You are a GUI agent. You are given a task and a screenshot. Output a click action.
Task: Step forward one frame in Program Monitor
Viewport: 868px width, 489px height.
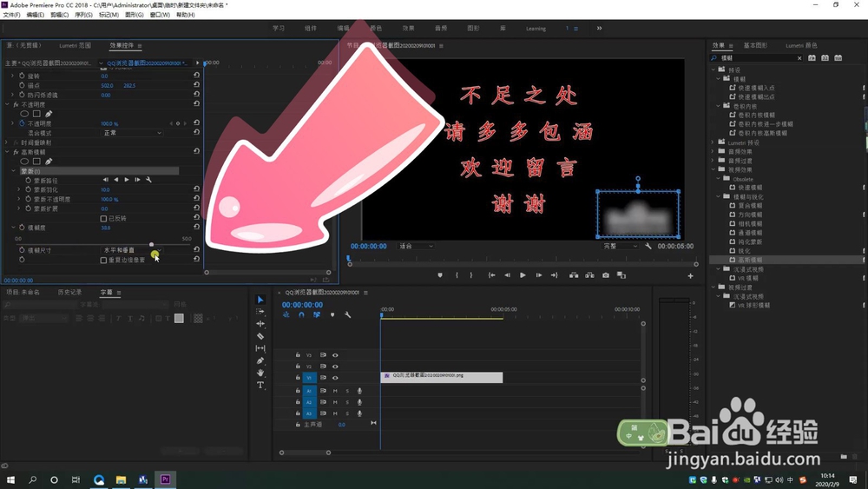[x=539, y=275]
